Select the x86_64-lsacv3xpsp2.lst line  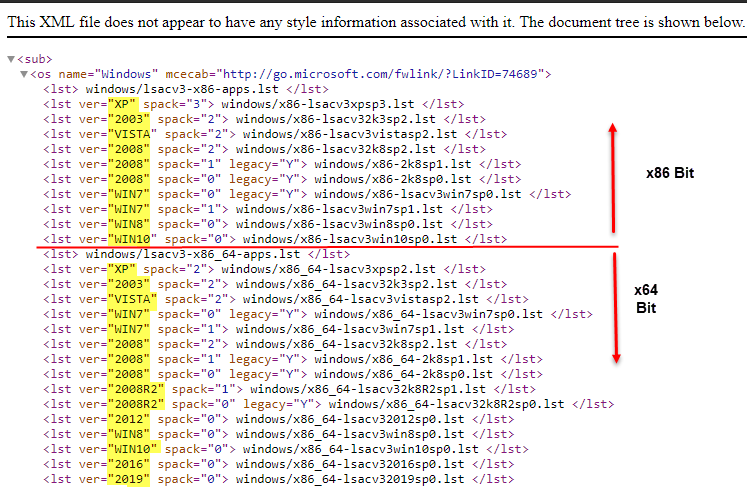(264, 269)
